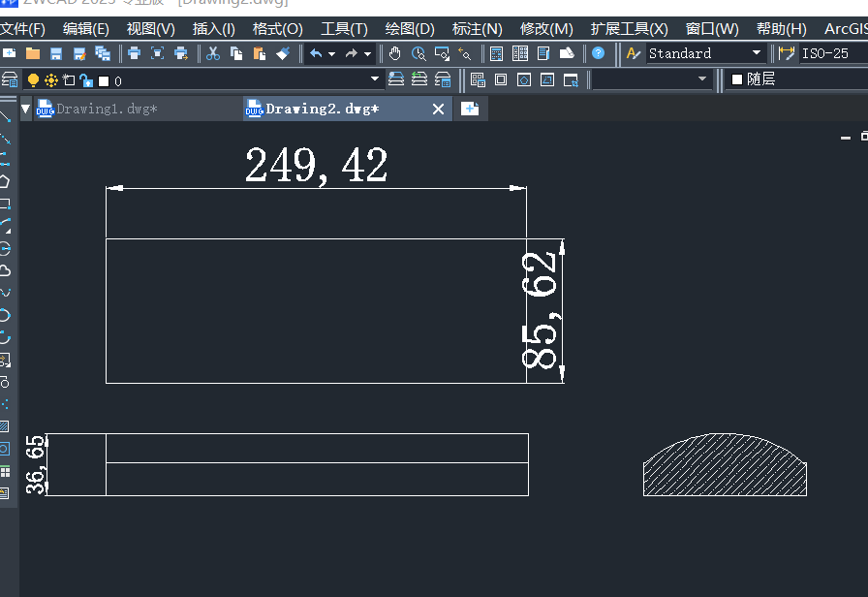The height and width of the screenshot is (597, 868).
Task: Open the Dimension Style manager icon
Action: 786,53
